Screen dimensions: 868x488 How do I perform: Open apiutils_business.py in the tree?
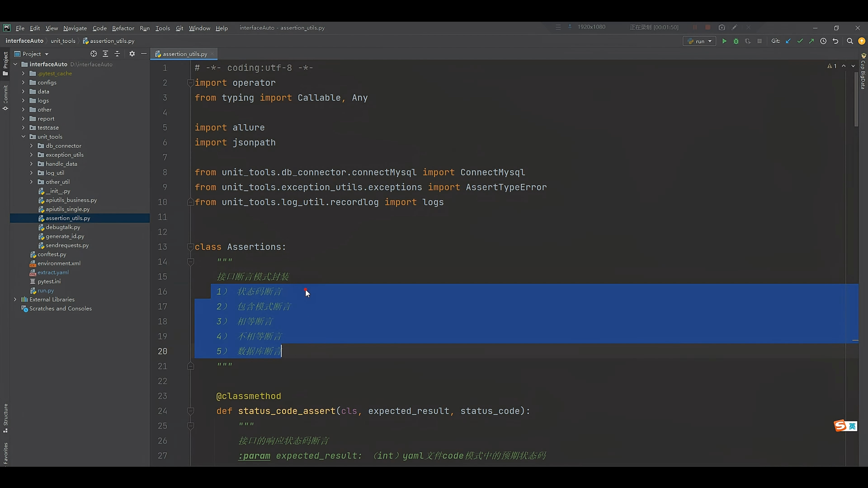(71, 200)
